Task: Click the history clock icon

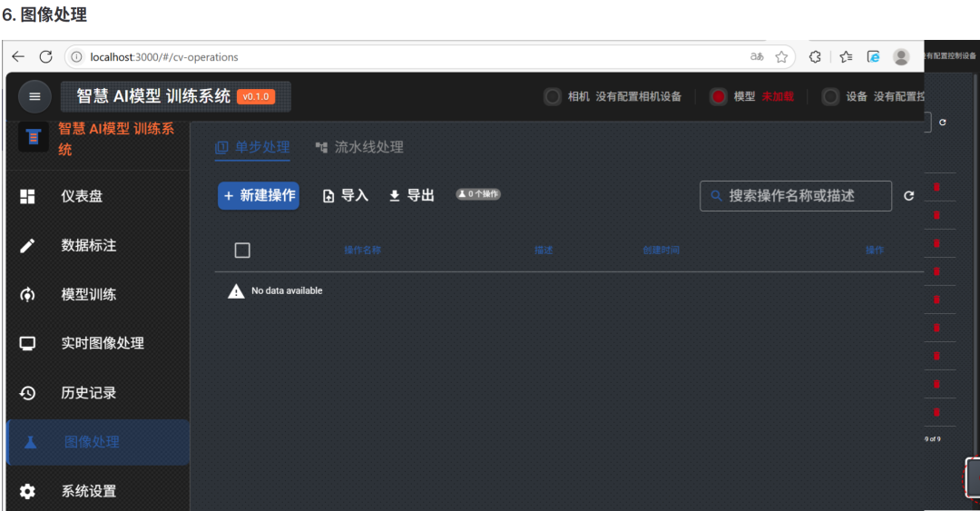Action: point(27,393)
